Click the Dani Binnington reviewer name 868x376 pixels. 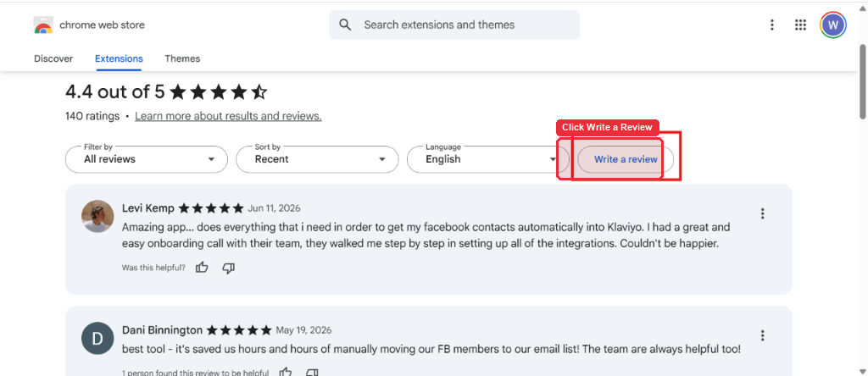click(162, 330)
